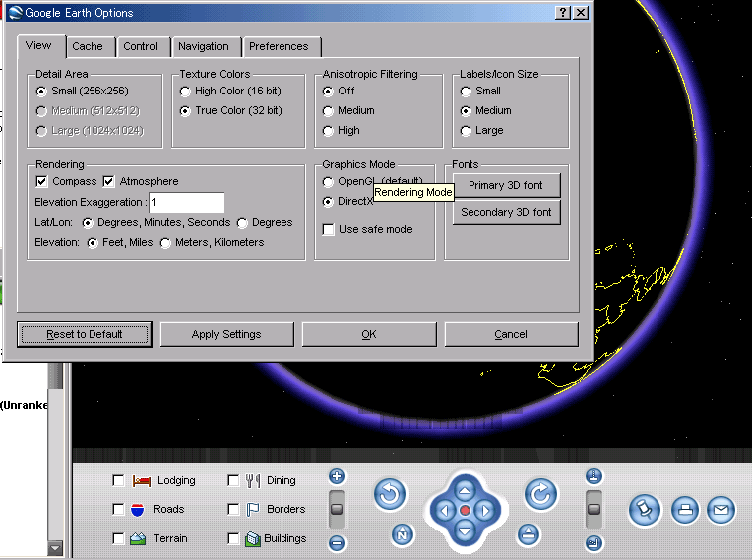Open Secondary 3D font settings
Viewport: 752px width, 560px height.
coord(506,213)
